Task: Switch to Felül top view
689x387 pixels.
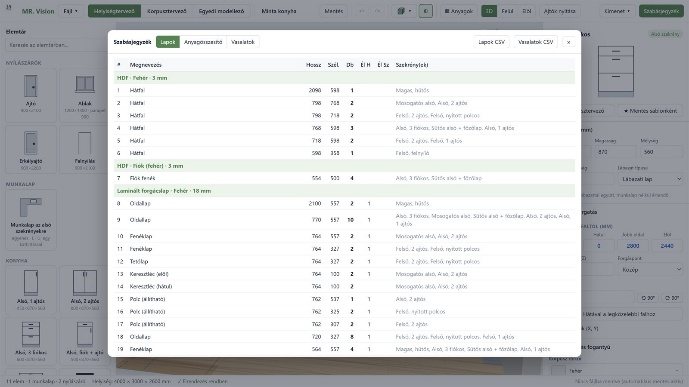Action: 508,11
